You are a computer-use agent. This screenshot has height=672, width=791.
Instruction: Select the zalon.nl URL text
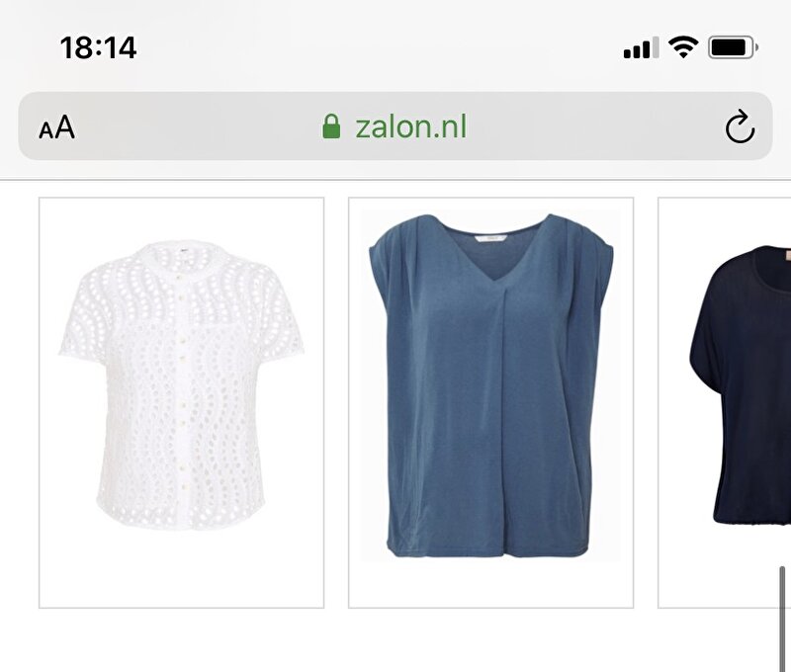411,126
